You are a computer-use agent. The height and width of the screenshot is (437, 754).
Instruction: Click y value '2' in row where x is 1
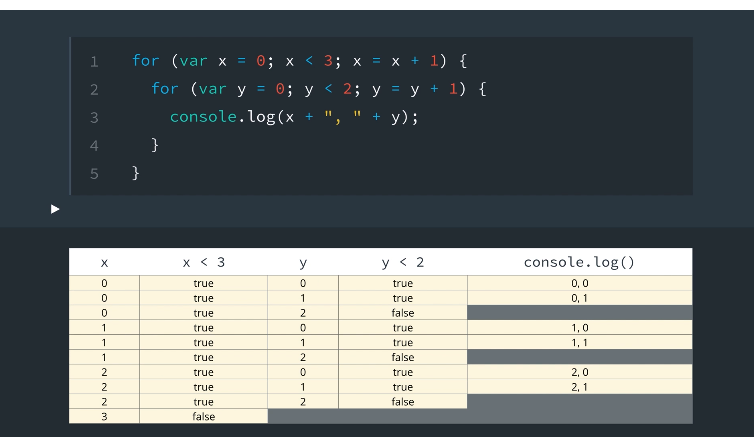pyautogui.click(x=303, y=357)
